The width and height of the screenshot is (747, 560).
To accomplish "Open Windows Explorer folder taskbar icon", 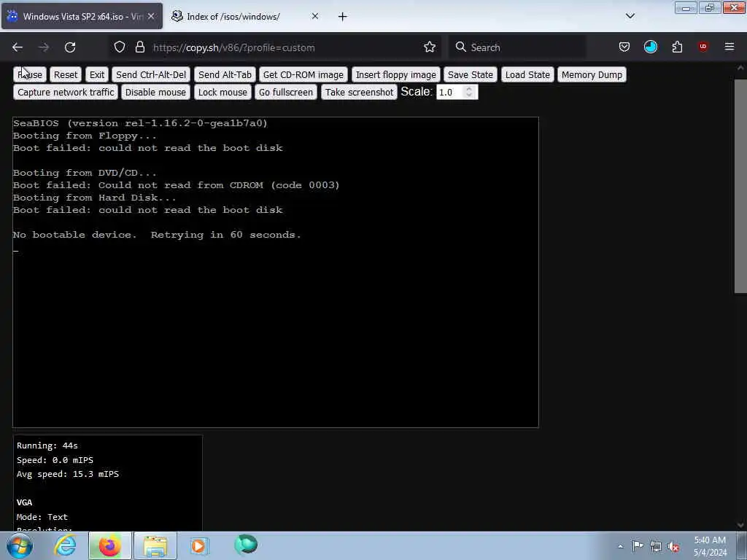I will [155, 545].
